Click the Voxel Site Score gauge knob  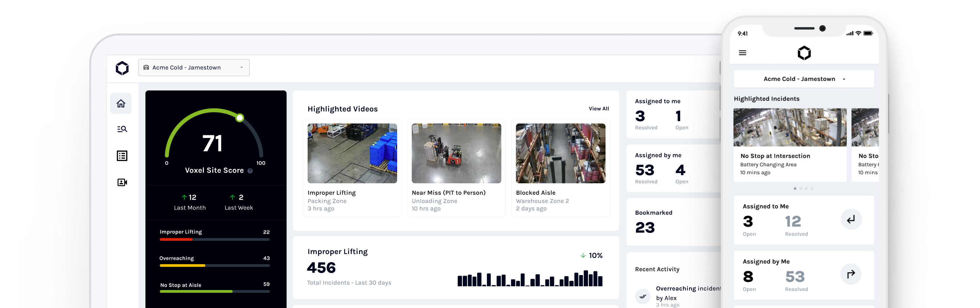pyautogui.click(x=240, y=118)
